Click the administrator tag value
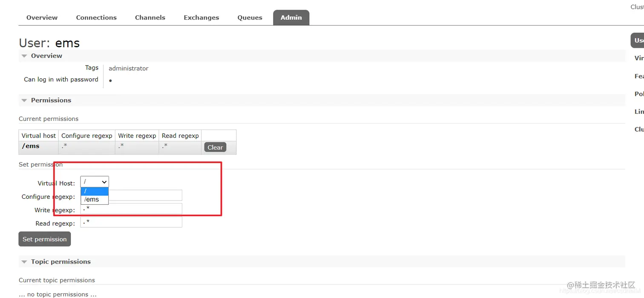Viewport: 644px width, 298px height. (x=129, y=68)
